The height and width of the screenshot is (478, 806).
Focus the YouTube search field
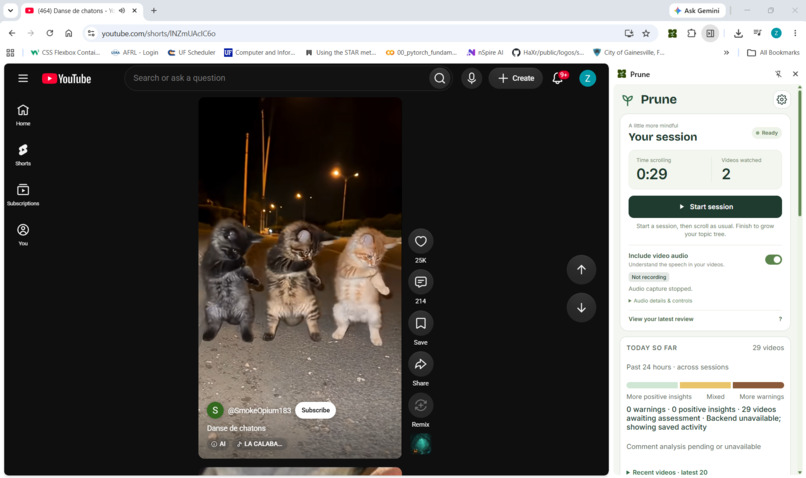(277, 78)
